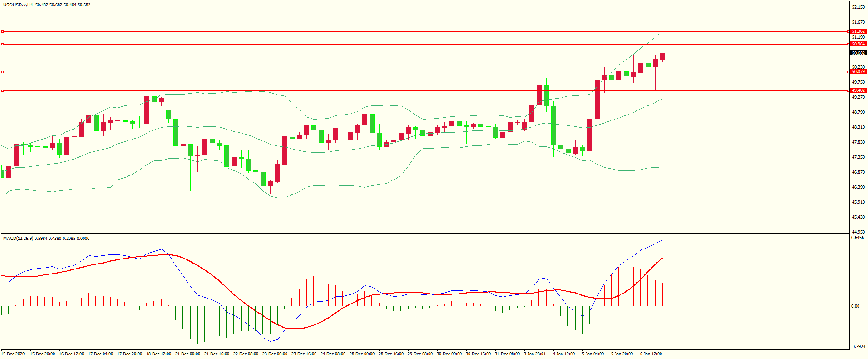This screenshot has height=359, width=868.
Task: Click the 28 Dec 16:00 date on time axis
Action: coord(391,354)
